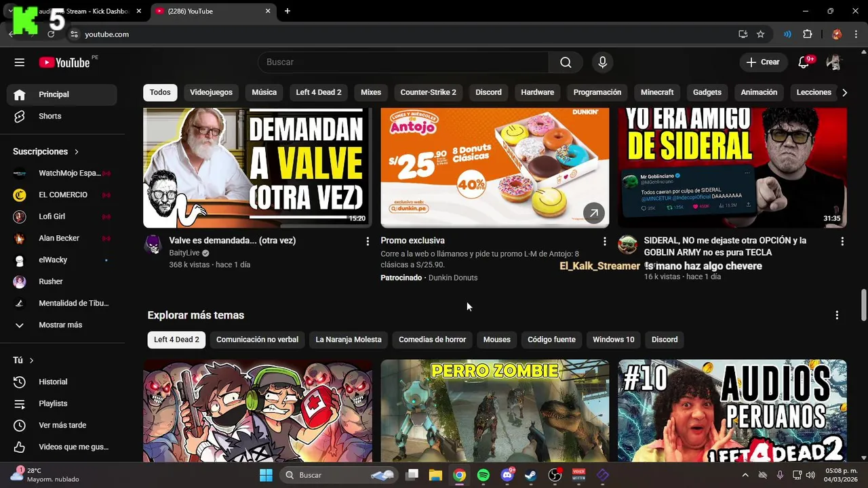Bookmark this page with star icon
Image resolution: width=868 pixels, height=488 pixels.
(760, 34)
